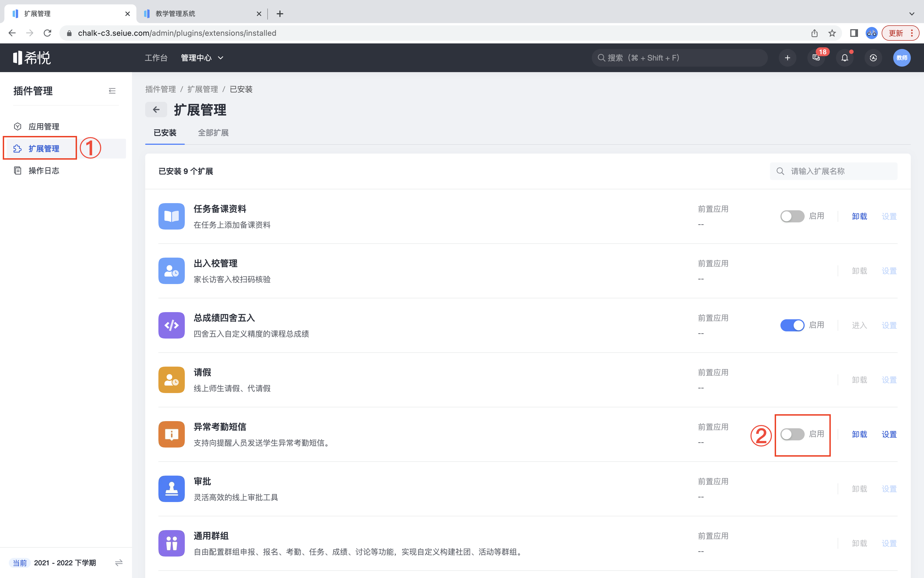Screen dimensions: 924x578
Task: Open 设置 for 异常考勤短信
Action: [889, 434]
